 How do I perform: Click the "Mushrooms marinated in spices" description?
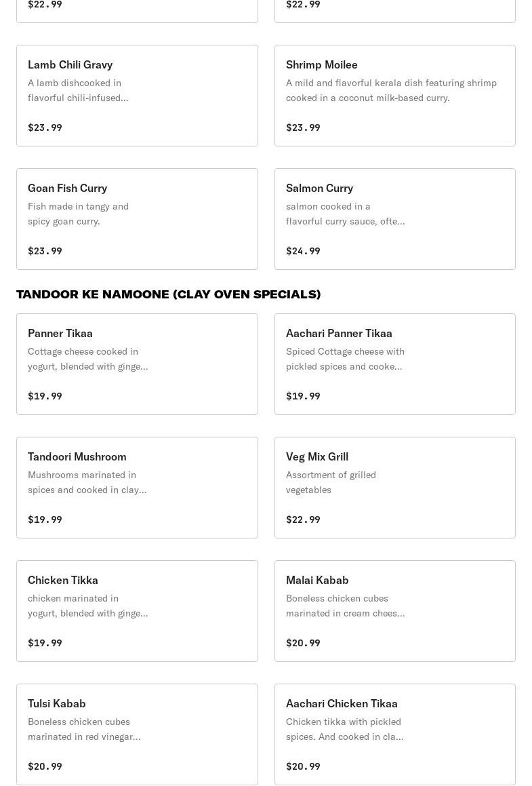click(87, 482)
